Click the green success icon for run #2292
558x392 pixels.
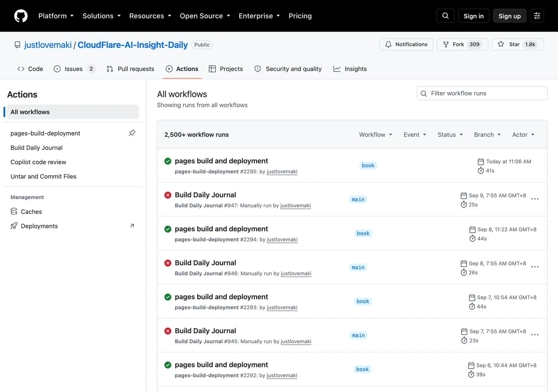point(168,365)
